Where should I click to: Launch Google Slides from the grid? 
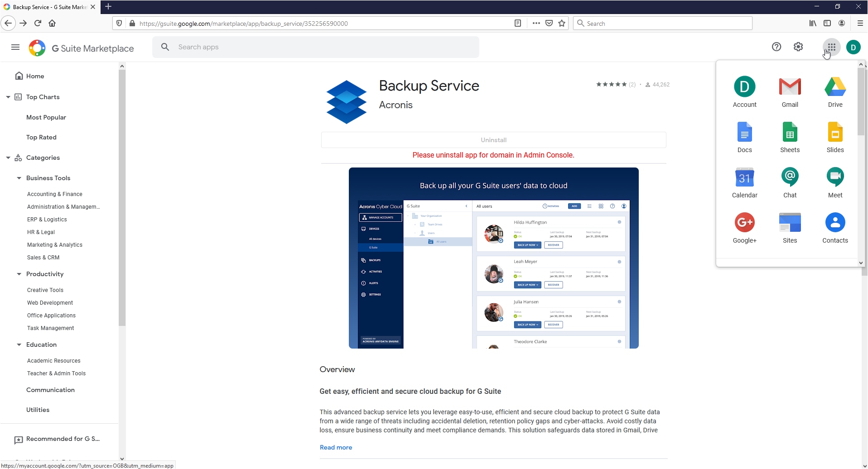tap(835, 138)
